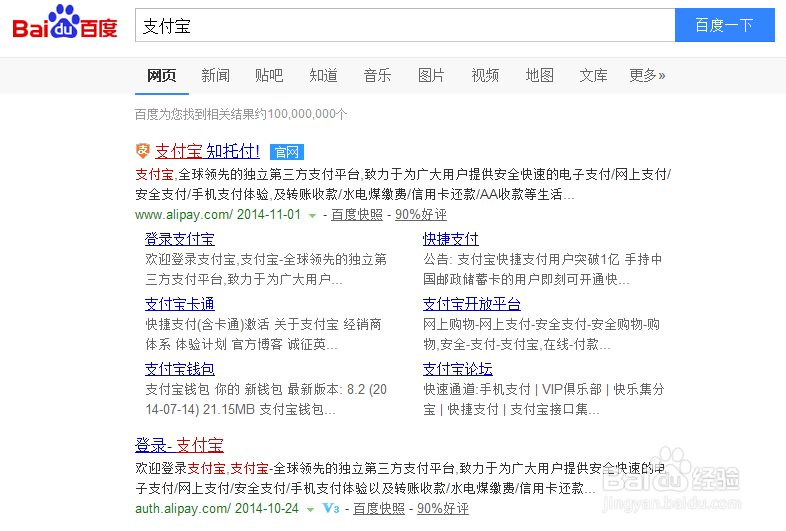
Task: Click the 官网 badge next to the first result
Action: click(x=287, y=151)
